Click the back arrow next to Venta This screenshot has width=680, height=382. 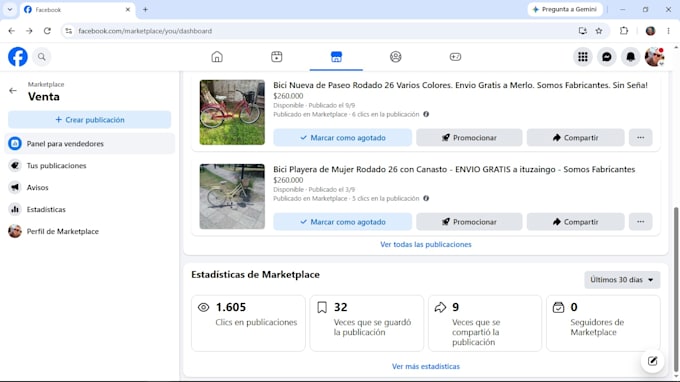point(13,91)
